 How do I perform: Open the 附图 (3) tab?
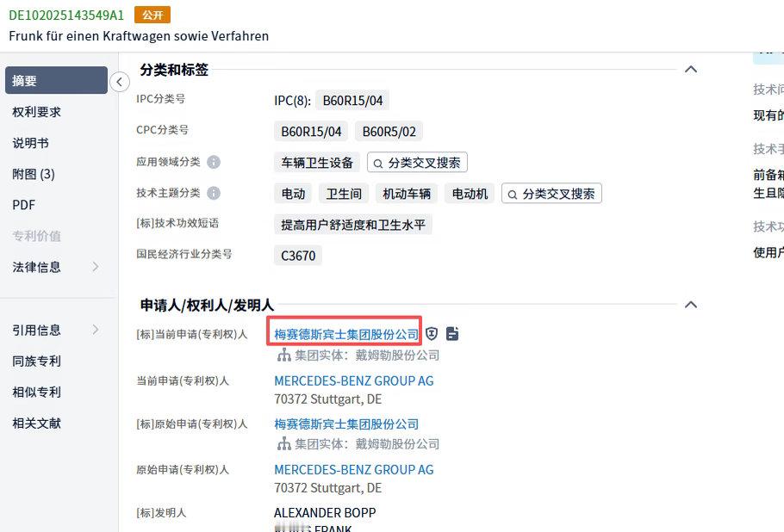[56, 174]
